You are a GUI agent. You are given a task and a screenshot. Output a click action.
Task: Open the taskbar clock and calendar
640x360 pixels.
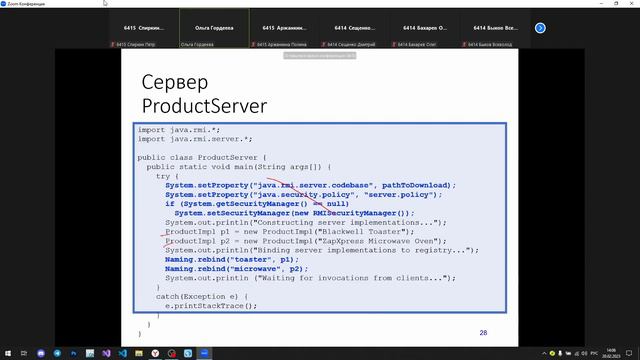(x=611, y=353)
